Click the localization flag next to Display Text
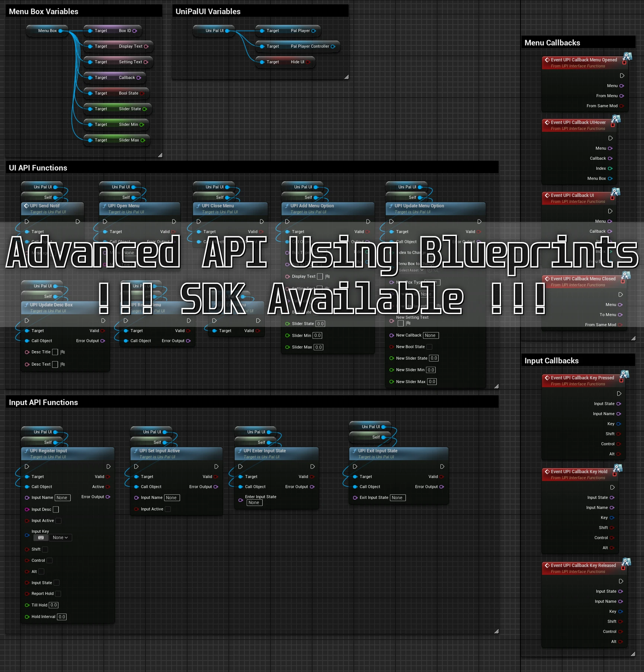 [x=327, y=277]
